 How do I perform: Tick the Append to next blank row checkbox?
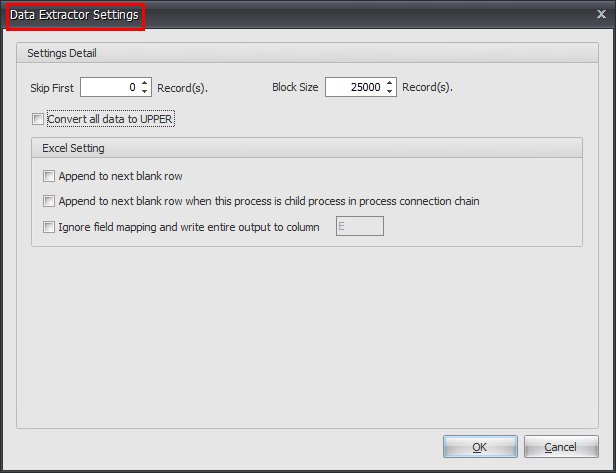[x=49, y=176]
